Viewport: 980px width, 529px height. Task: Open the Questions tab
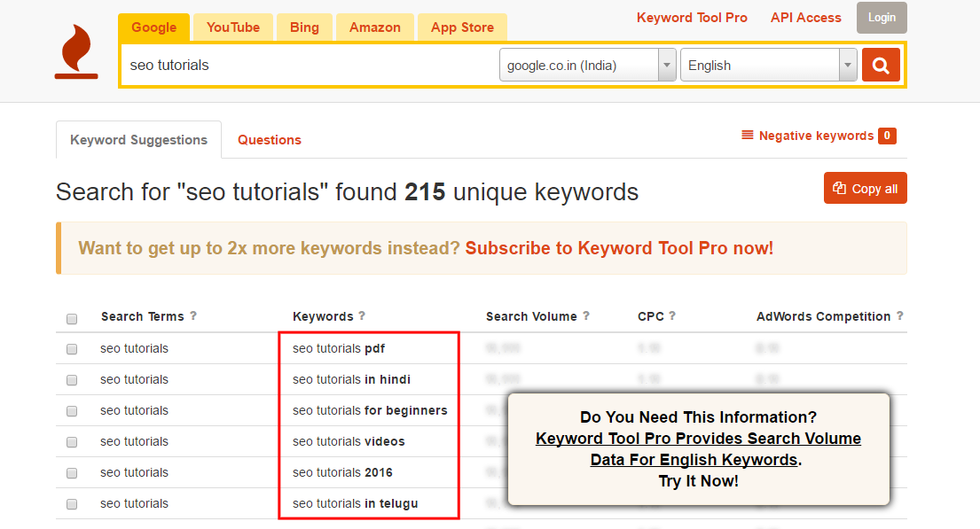(x=270, y=140)
